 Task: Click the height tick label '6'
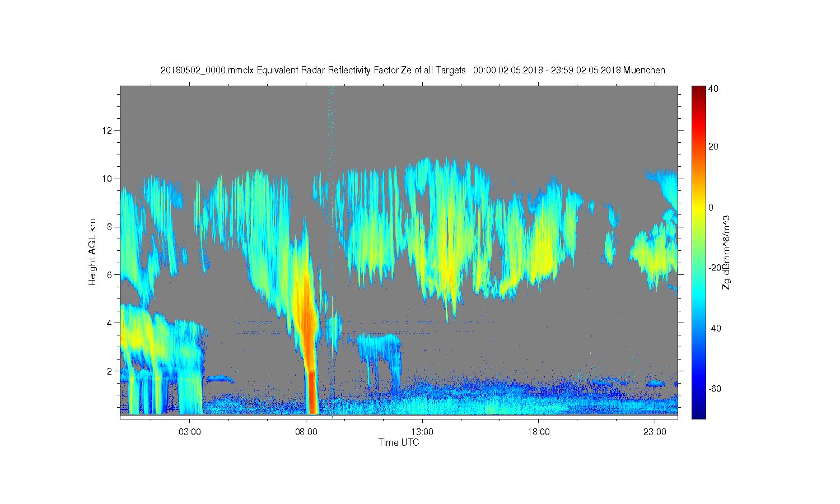[110, 275]
